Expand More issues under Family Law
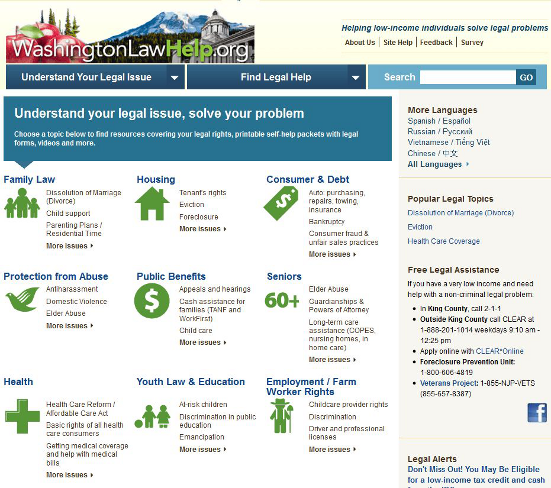Image resolution: width=551 pixels, height=488 pixels. [70, 246]
